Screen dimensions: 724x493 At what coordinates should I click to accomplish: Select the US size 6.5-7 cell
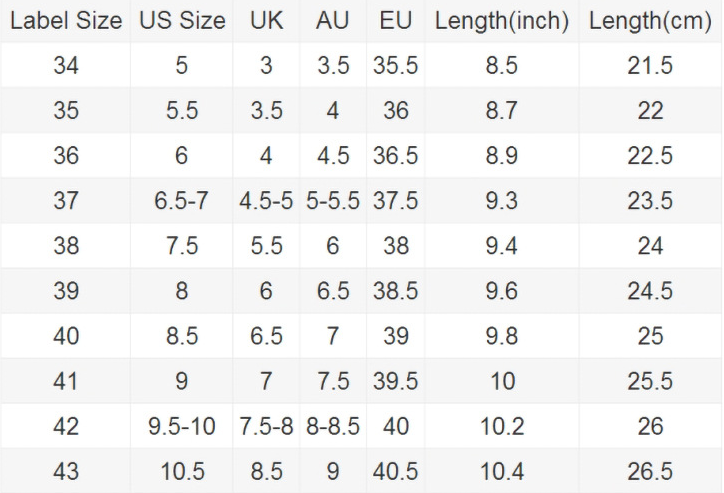point(182,201)
